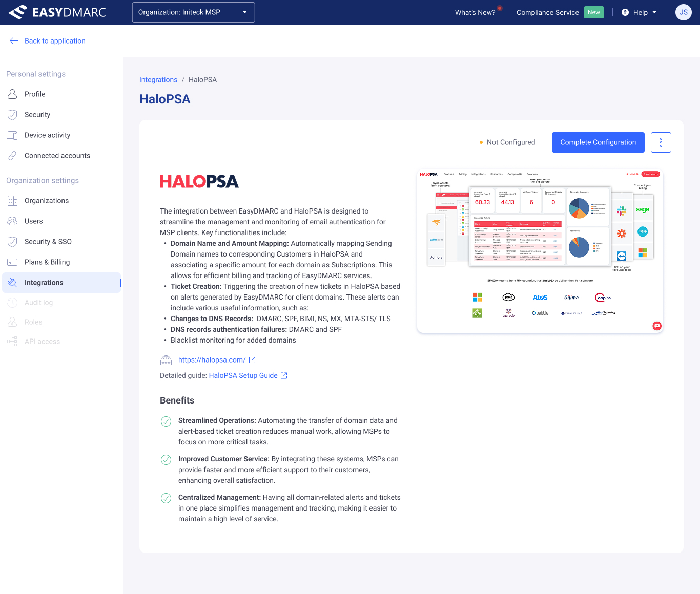Go Back to application
Image resolution: width=700 pixels, height=594 pixels.
[55, 41]
